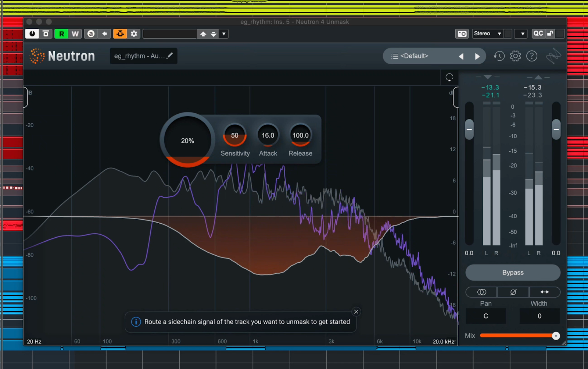
Task: Click the Neutron logo
Action: coord(62,56)
